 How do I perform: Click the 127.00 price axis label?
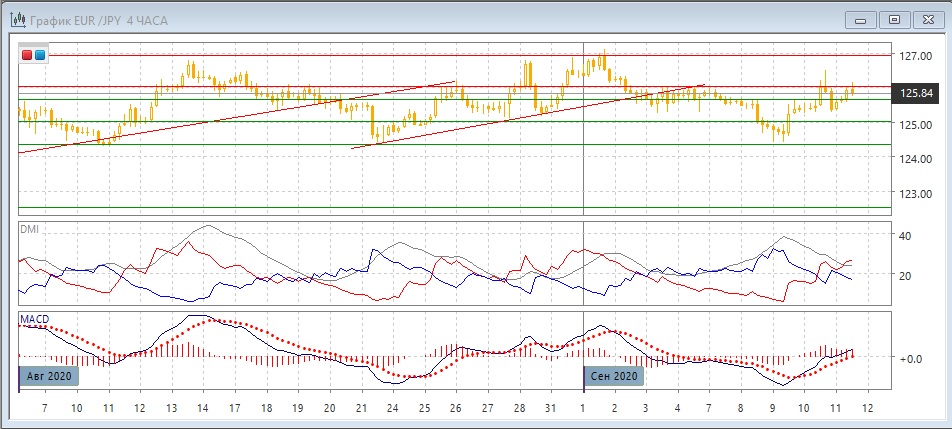coord(917,56)
